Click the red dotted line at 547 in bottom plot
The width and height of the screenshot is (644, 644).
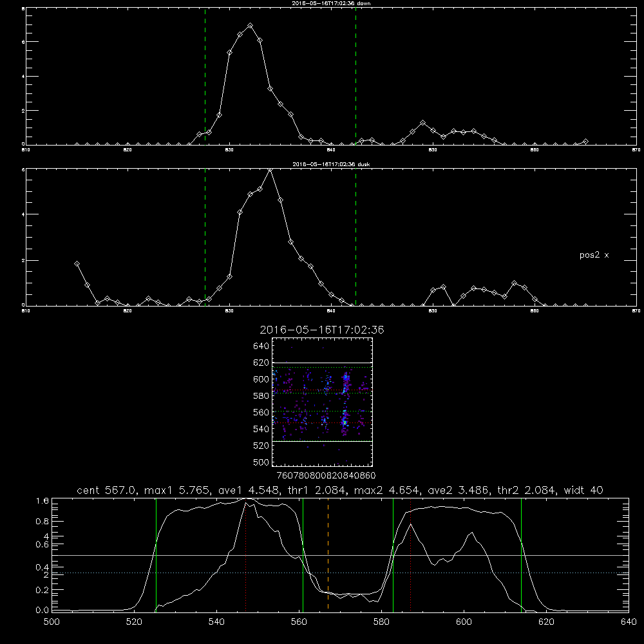coord(245,556)
